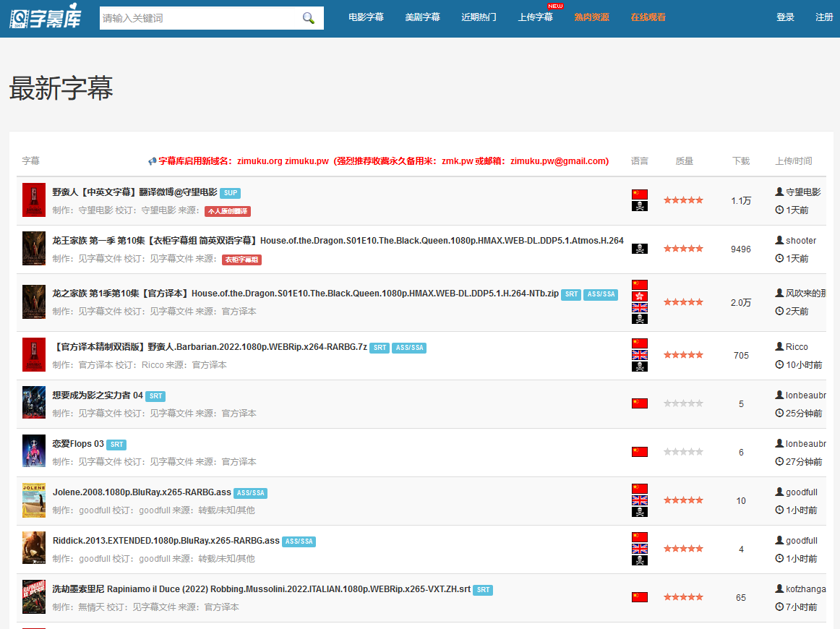Click SRT badge on 洗劫墨索里尼 row
Image resolution: width=840 pixels, height=629 pixels.
click(483, 590)
